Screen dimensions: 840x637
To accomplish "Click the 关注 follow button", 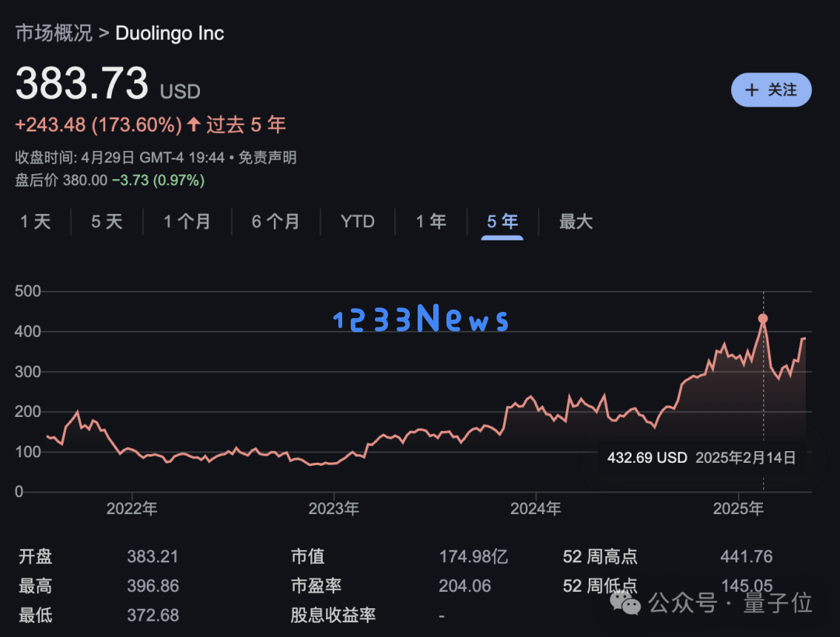I will pos(771,89).
